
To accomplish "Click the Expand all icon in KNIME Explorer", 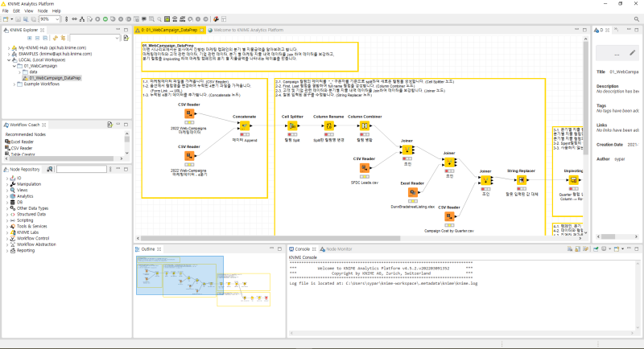I will tap(30, 38).
